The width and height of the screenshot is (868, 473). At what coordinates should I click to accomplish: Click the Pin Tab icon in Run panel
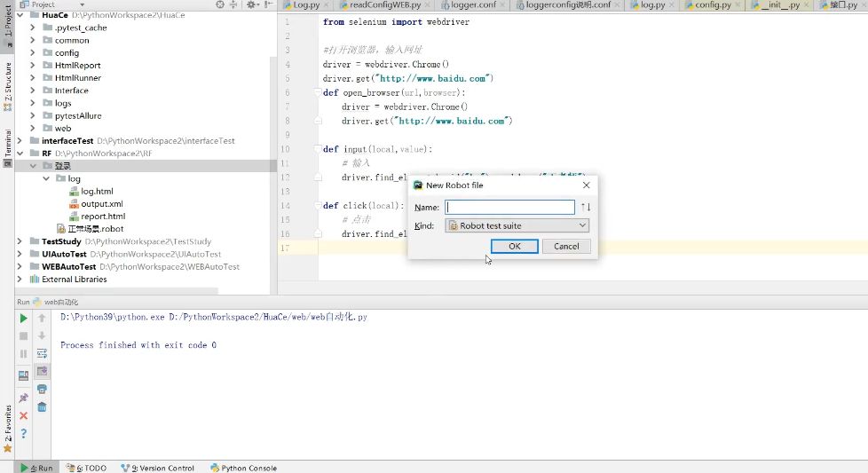(24, 398)
